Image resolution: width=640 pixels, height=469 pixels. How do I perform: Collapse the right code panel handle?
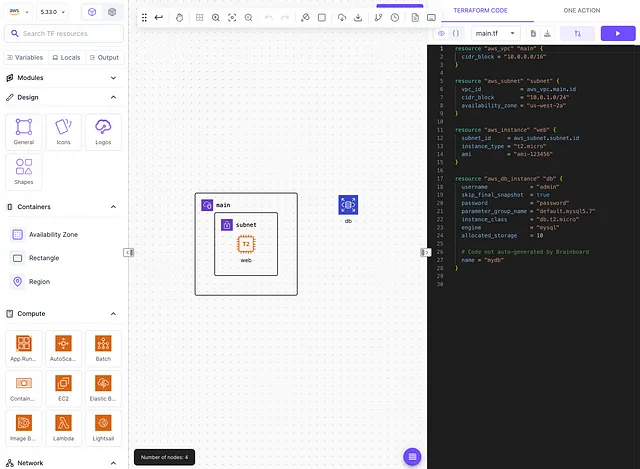425,253
